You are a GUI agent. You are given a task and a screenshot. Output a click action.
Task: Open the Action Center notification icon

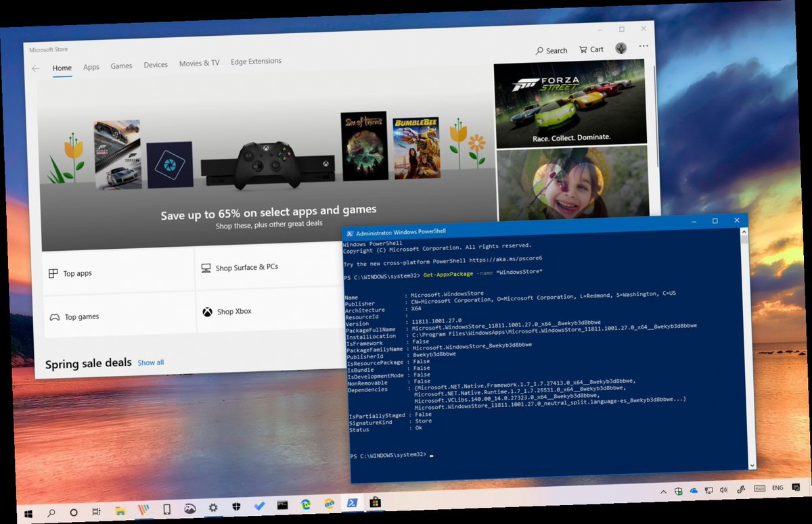796,487
